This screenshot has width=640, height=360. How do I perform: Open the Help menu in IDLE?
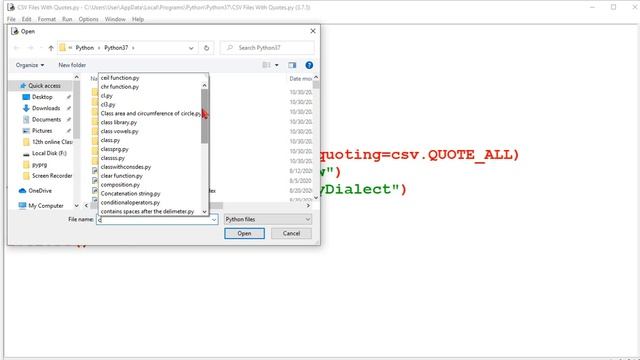tap(138, 19)
